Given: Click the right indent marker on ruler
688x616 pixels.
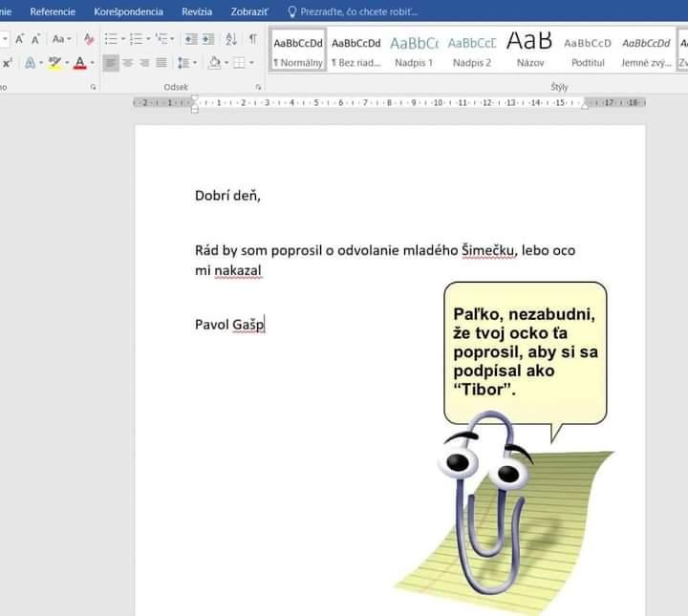Looking at the screenshot, I should coord(585,107).
